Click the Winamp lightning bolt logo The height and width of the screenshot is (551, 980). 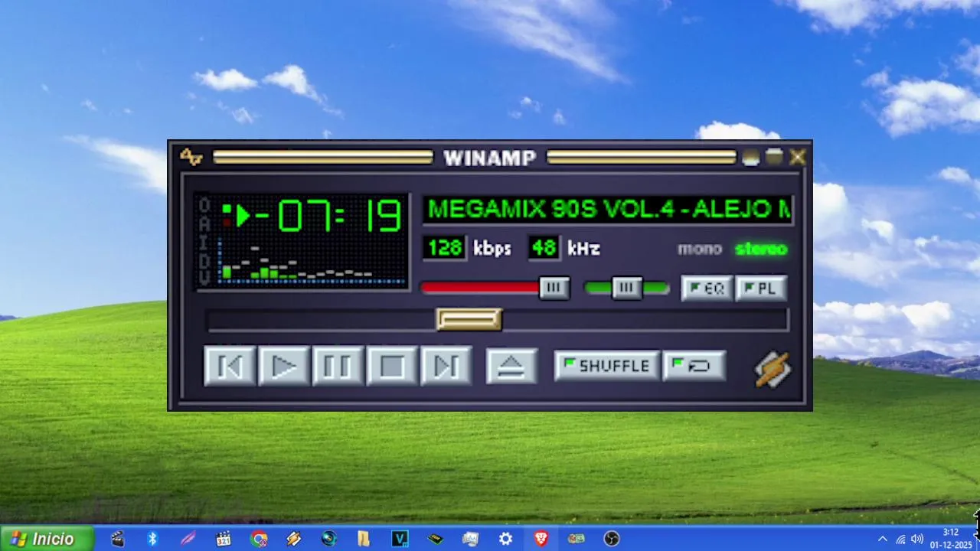point(773,369)
